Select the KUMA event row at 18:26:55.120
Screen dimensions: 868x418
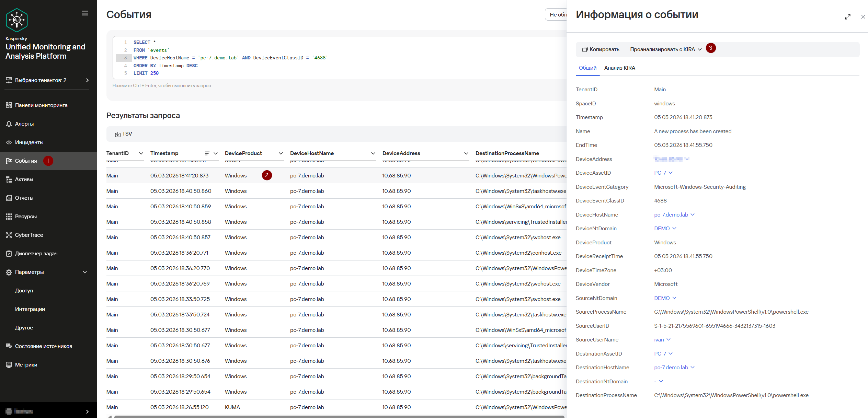click(x=336, y=407)
